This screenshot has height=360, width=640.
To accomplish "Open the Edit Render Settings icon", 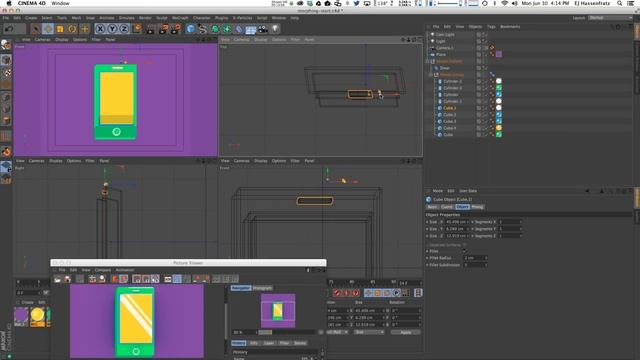I will [176, 29].
